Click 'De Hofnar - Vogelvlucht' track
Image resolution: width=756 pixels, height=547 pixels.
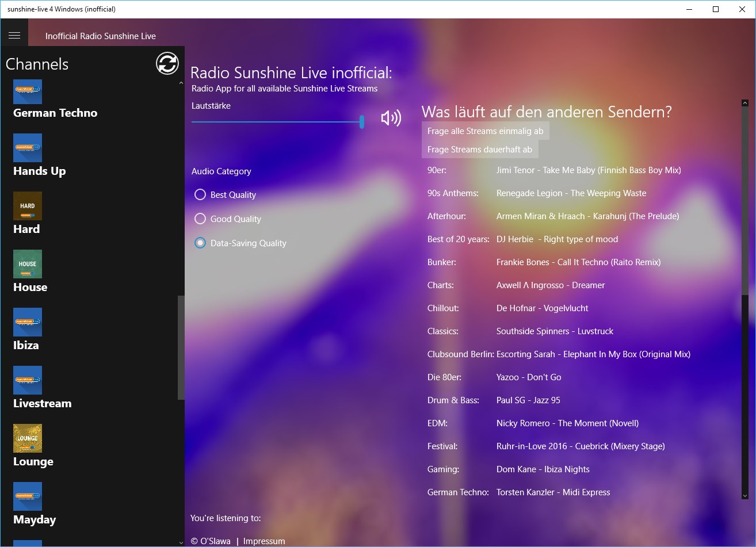(x=542, y=308)
